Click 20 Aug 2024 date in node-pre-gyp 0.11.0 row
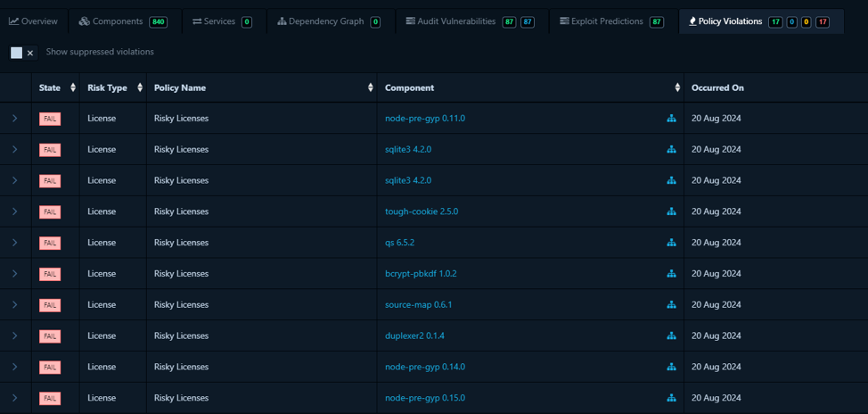Image resolution: width=868 pixels, height=414 pixels. 717,118
